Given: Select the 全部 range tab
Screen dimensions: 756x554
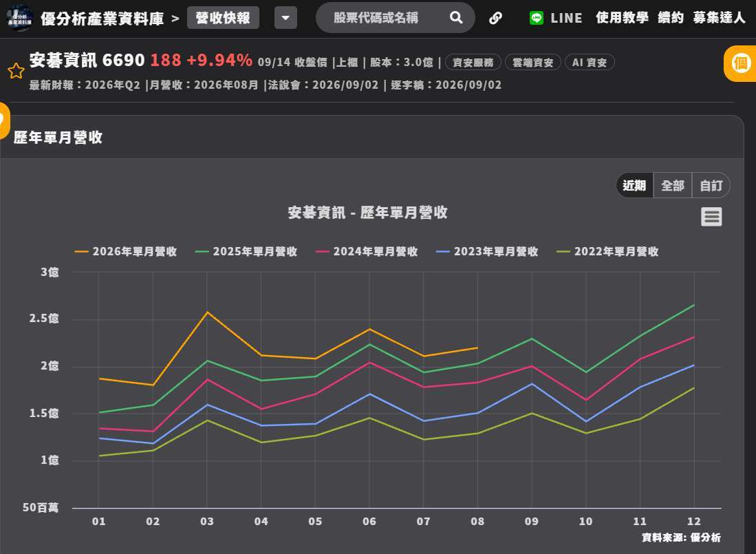Looking at the screenshot, I should tap(673, 186).
